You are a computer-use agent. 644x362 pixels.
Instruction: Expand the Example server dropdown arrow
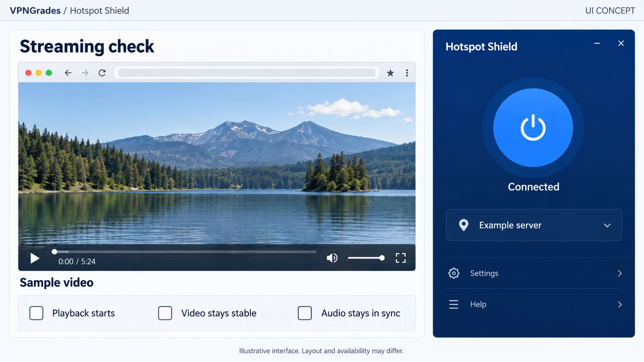pos(607,225)
